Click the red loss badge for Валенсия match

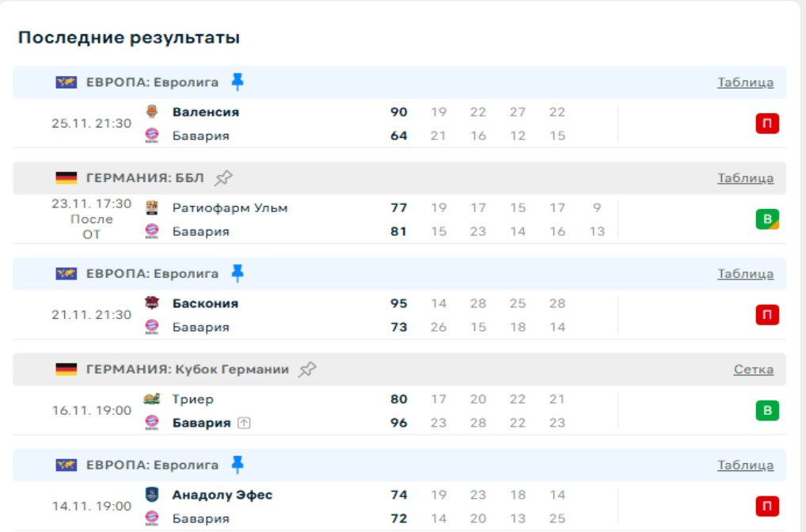click(x=766, y=123)
